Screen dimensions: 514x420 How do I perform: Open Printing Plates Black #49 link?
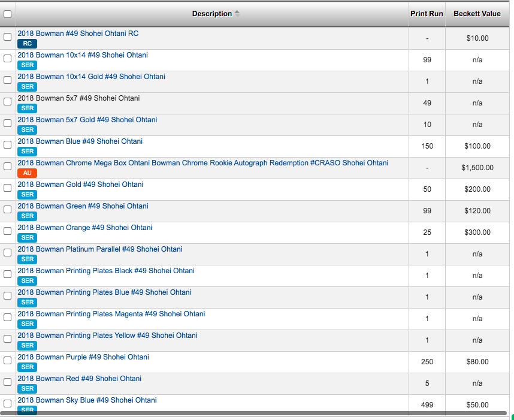pyautogui.click(x=106, y=271)
